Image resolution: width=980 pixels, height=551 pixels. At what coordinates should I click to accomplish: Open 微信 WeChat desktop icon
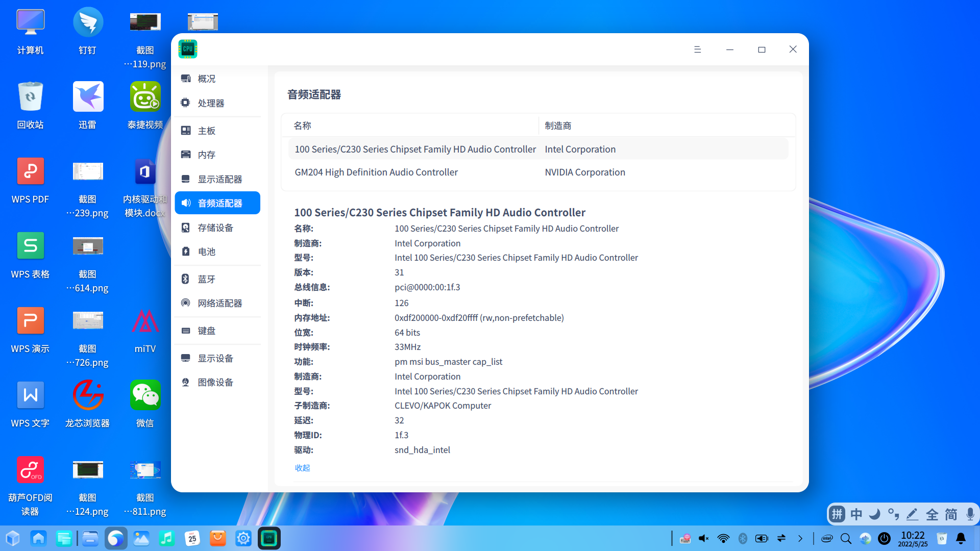[145, 405]
